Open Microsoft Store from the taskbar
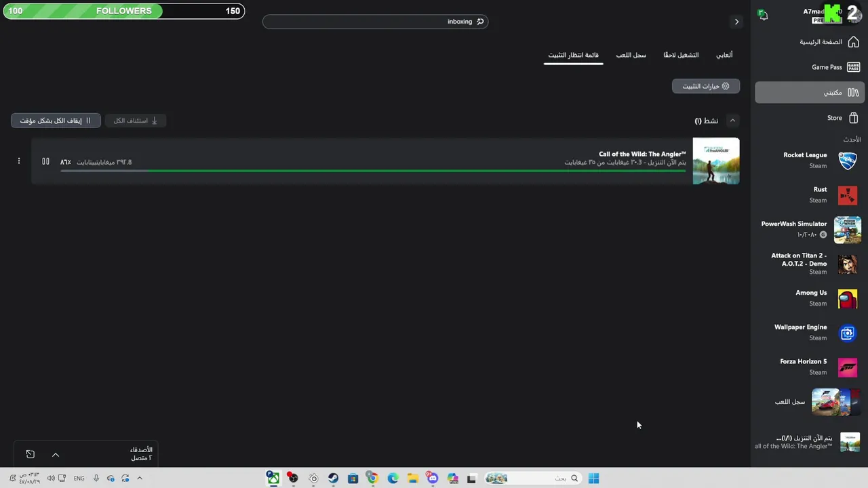Viewport: 868px width, 488px height. tap(353, 479)
